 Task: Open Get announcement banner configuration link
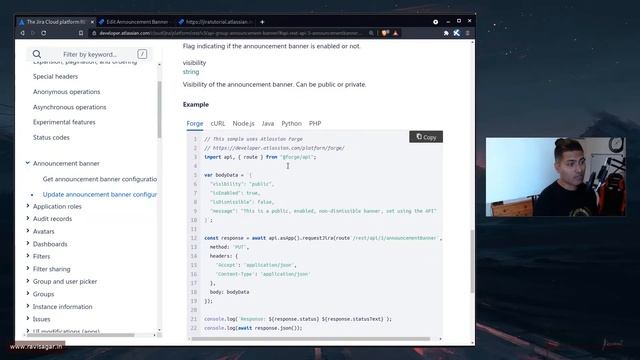pyautogui.click(x=100, y=179)
